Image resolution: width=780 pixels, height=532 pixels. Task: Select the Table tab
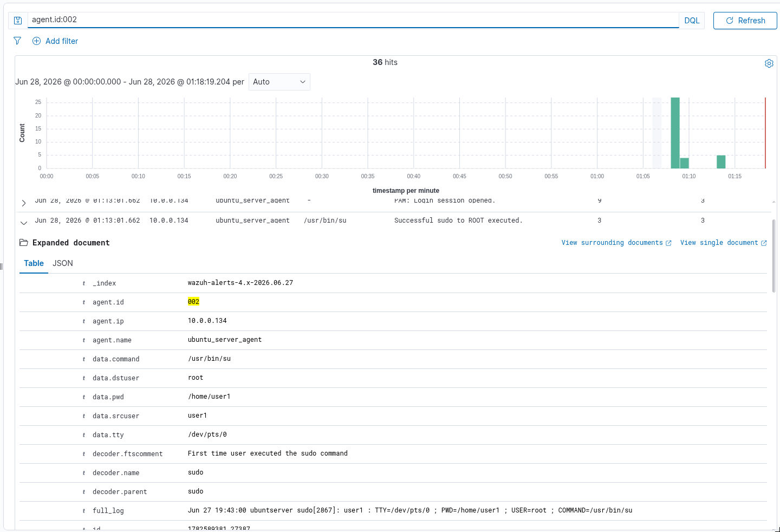[x=34, y=263]
